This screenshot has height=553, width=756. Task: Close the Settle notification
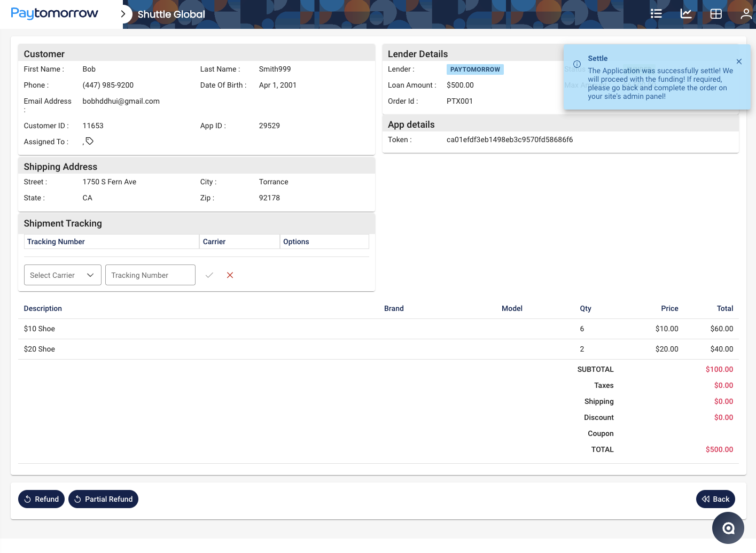click(x=739, y=61)
